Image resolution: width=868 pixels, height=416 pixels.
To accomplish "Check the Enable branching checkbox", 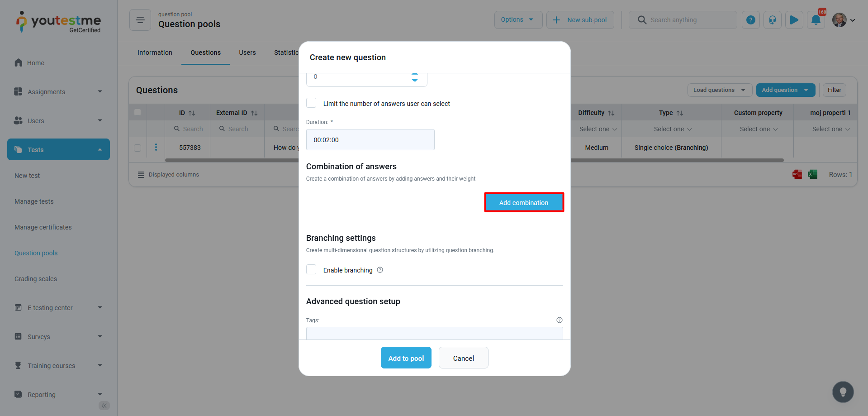I will [311, 270].
